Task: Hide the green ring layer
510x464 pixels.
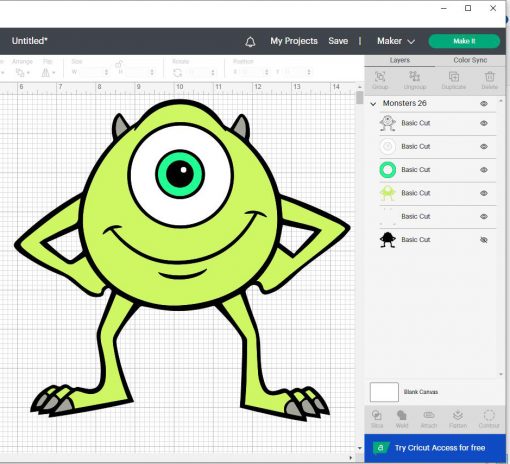Action: click(484, 170)
